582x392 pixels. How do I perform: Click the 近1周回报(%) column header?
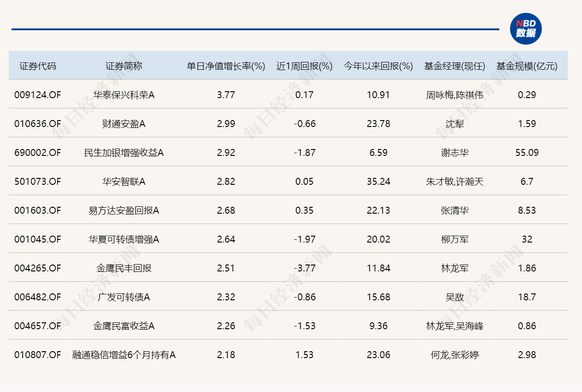[304, 66]
